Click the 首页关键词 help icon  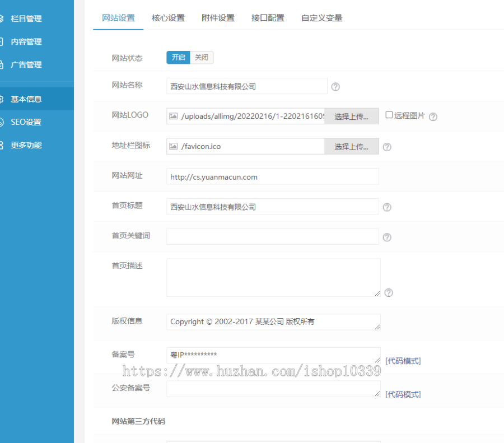tap(387, 237)
